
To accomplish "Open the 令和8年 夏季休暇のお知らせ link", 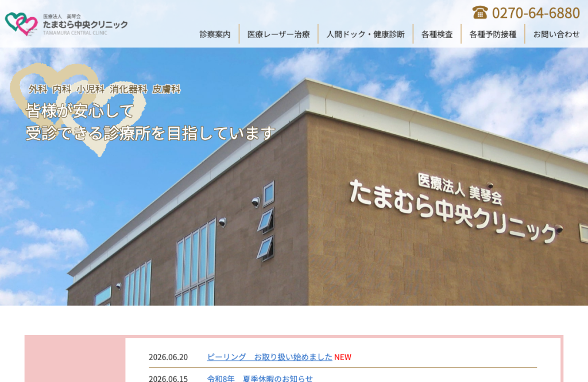I will (x=260, y=378).
